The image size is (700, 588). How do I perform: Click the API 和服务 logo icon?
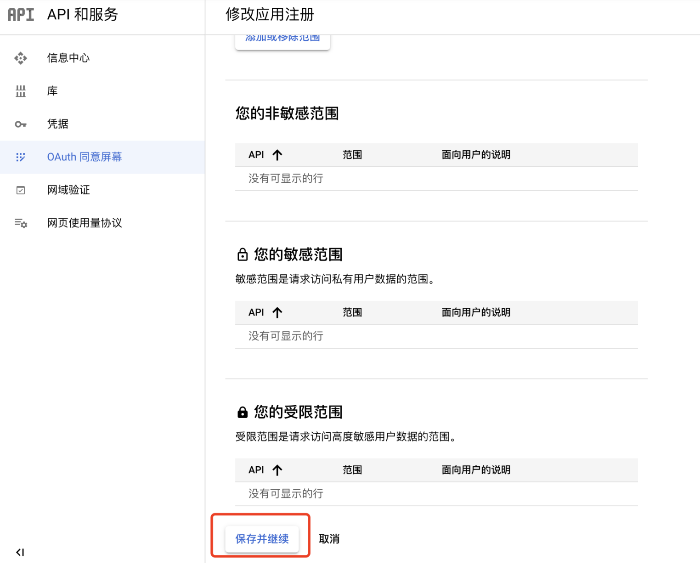point(20,15)
